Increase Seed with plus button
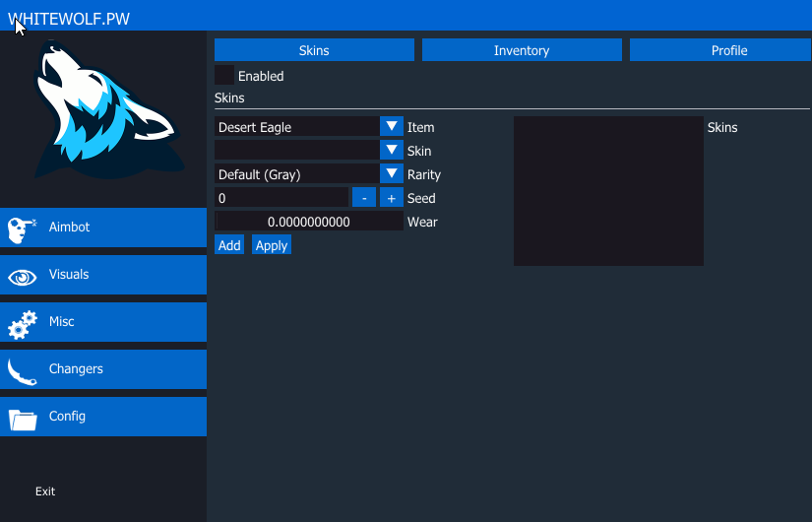Image resolution: width=812 pixels, height=522 pixels. (391, 198)
